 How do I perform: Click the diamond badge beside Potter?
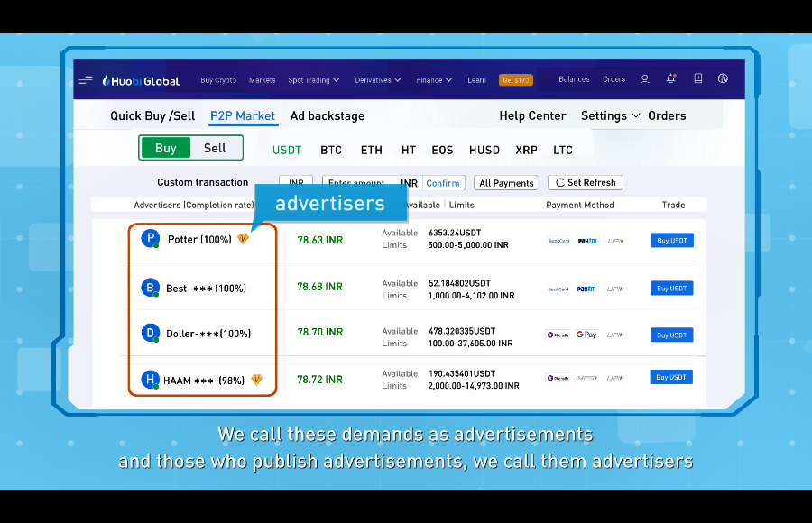[x=243, y=239]
